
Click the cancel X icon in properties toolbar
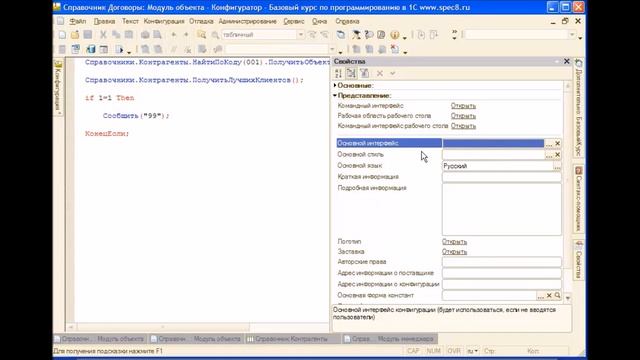point(380,73)
